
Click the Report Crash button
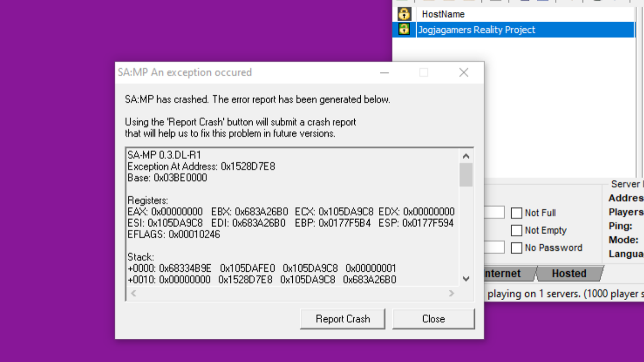(x=343, y=319)
